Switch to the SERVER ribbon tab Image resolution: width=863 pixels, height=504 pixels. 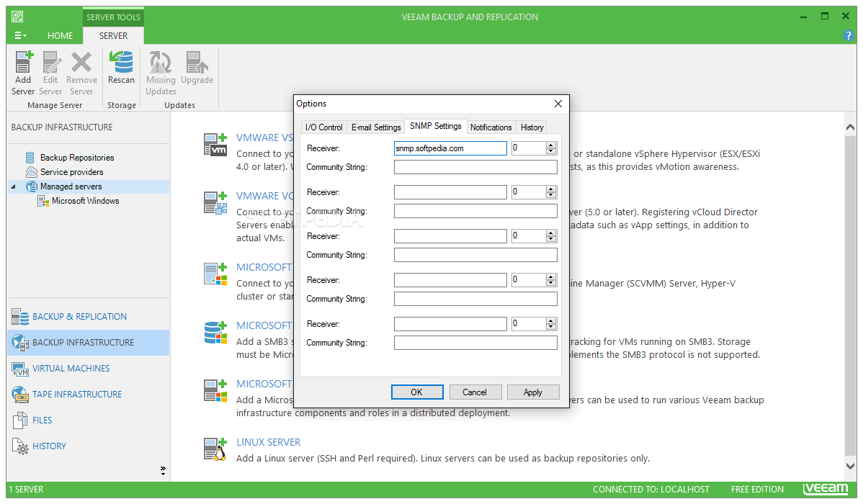pyautogui.click(x=113, y=35)
